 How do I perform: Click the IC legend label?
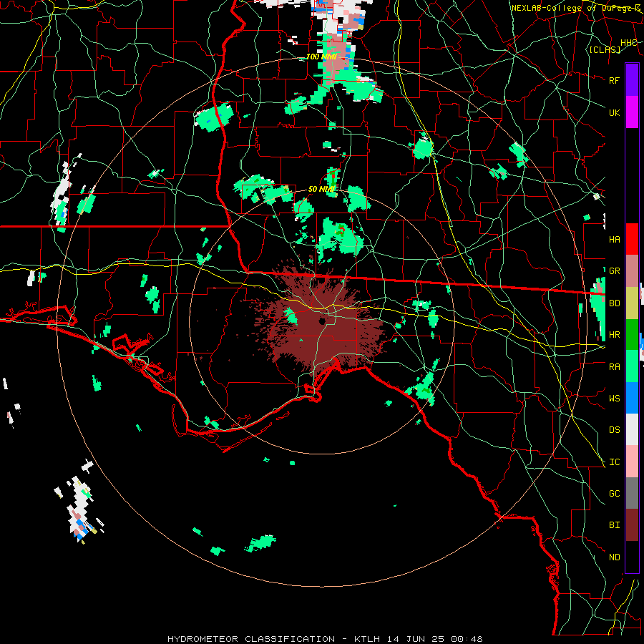pyautogui.click(x=614, y=462)
